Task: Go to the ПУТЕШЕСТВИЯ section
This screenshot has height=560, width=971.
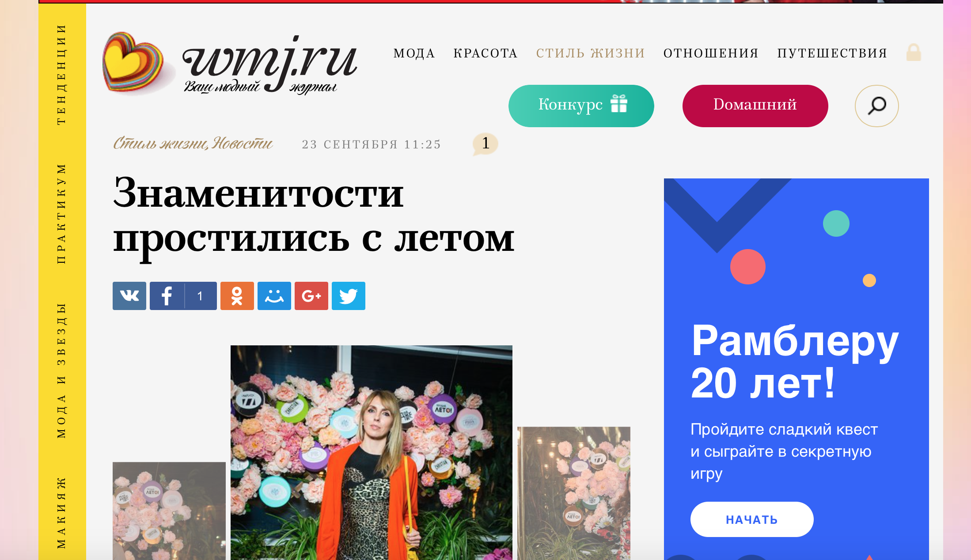Action: pos(833,53)
